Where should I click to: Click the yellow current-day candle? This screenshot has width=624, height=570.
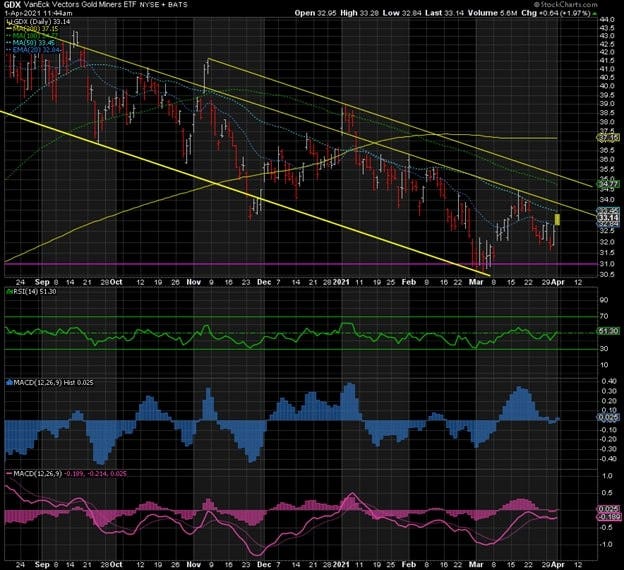[558, 219]
